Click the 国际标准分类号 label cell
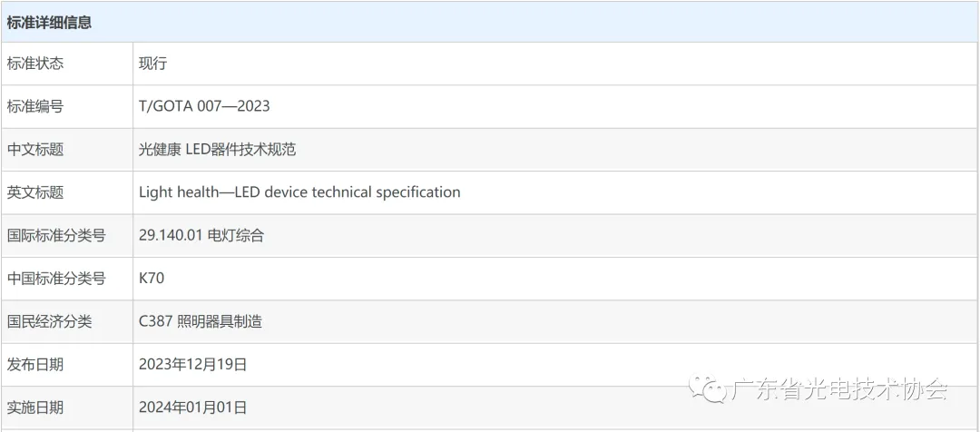 pyautogui.click(x=67, y=236)
